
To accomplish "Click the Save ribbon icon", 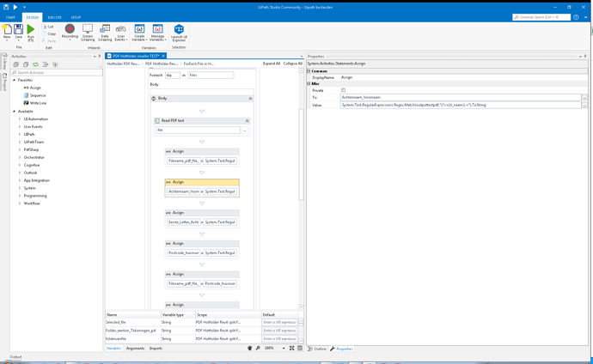I will (x=18, y=32).
